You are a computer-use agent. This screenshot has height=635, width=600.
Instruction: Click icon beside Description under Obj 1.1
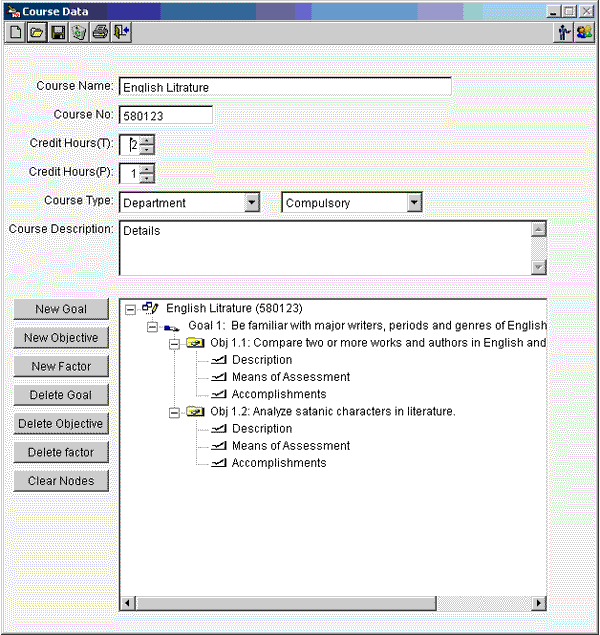[219, 360]
